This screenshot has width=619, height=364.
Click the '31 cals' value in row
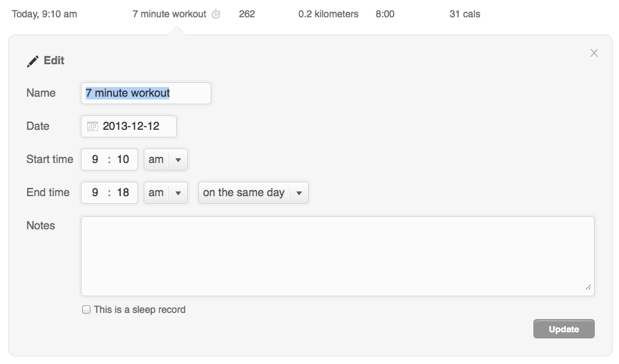coord(465,15)
